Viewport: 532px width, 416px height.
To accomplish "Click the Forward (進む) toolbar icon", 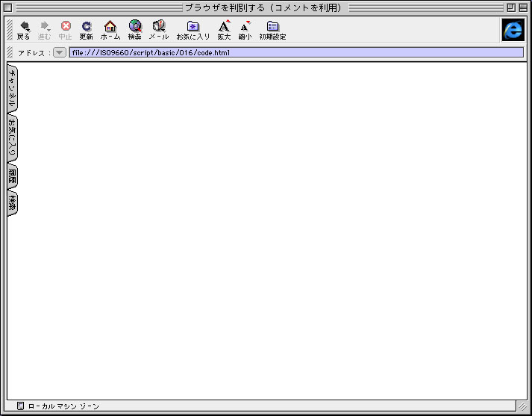I will point(45,30).
